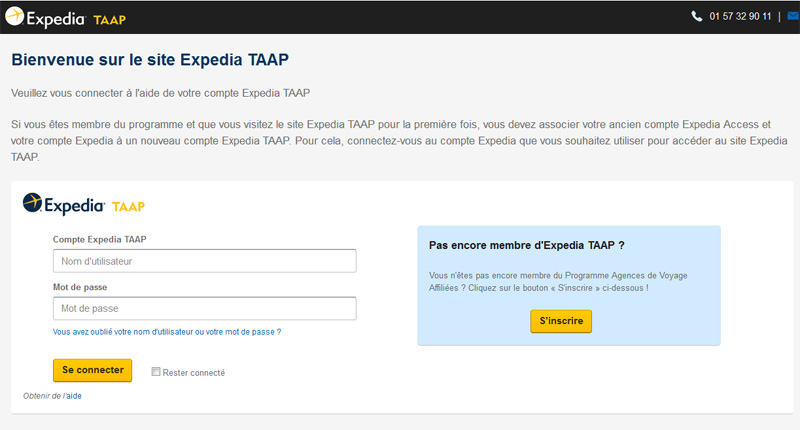Screen dimensions: 800x430
Task: Enable the Rester connecté checkbox
Action: (x=156, y=372)
